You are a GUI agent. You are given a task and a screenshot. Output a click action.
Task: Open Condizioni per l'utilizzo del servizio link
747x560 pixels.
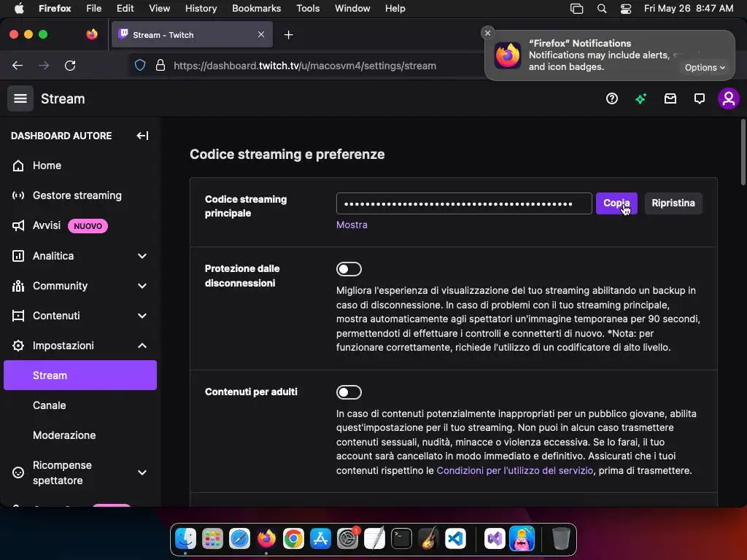coord(514,470)
